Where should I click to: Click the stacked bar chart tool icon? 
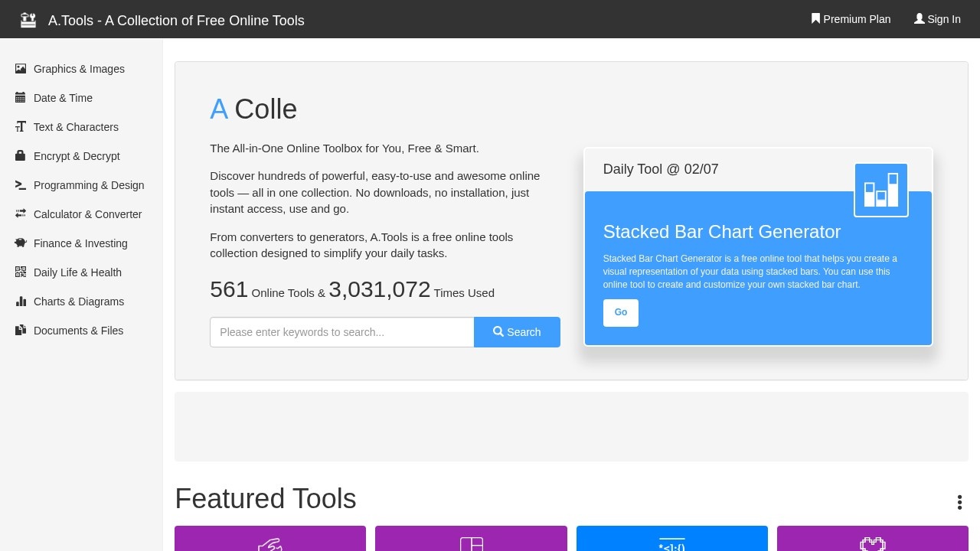[880, 190]
